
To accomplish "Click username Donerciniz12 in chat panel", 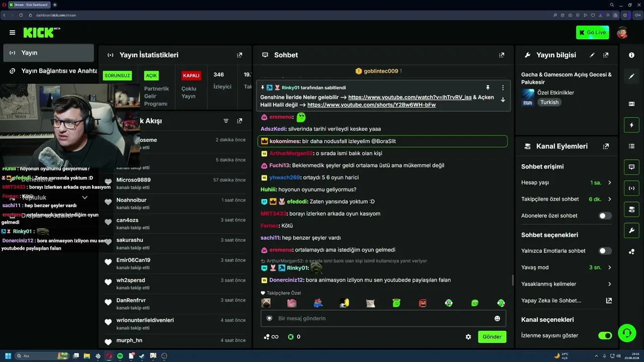I will 286,280.
